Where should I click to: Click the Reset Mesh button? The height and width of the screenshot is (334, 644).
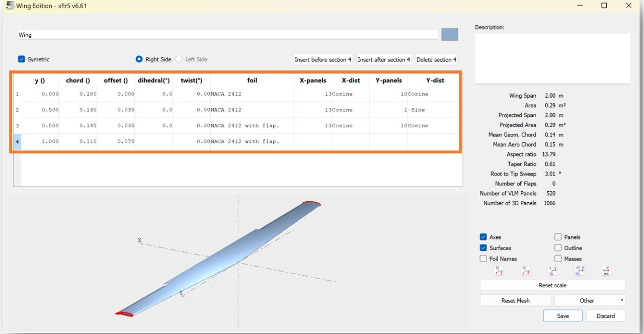tap(515, 301)
